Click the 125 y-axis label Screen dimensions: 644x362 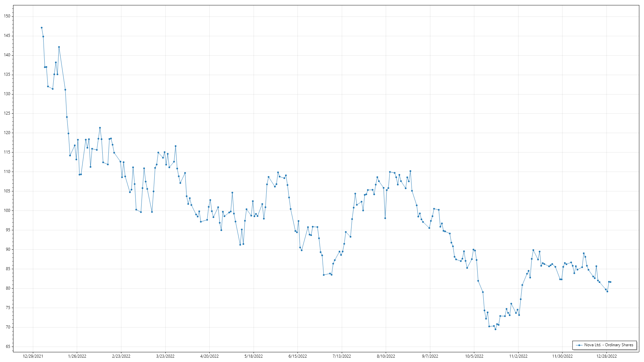7,113
